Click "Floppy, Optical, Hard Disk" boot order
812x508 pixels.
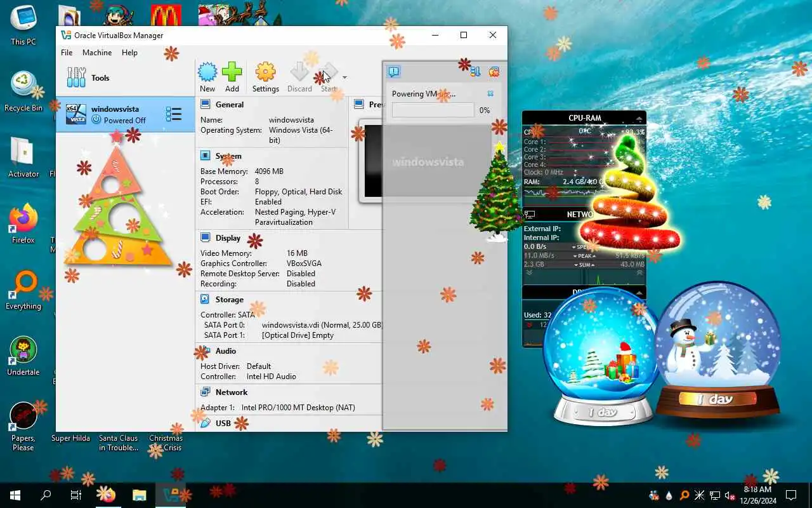298,191
